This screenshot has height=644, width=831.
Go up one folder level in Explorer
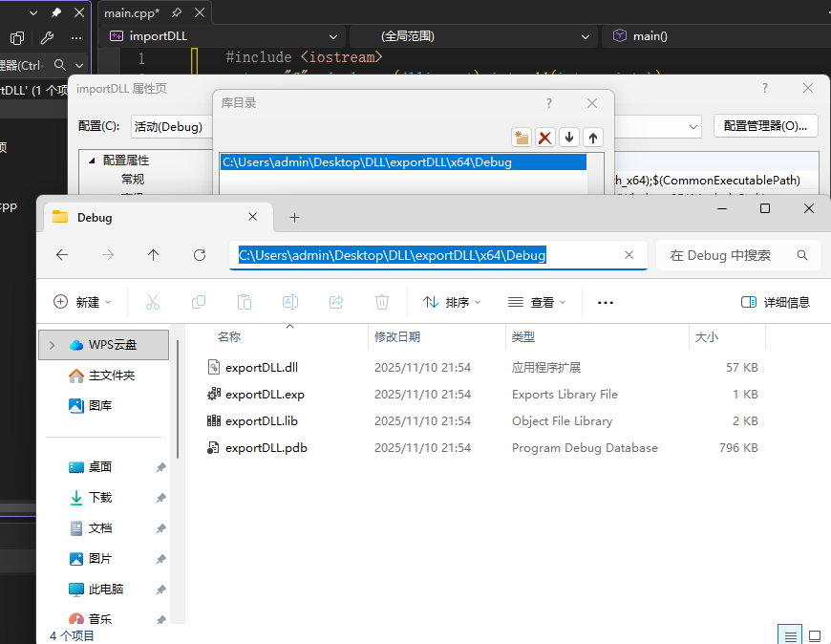pyautogui.click(x=153, y=255)
